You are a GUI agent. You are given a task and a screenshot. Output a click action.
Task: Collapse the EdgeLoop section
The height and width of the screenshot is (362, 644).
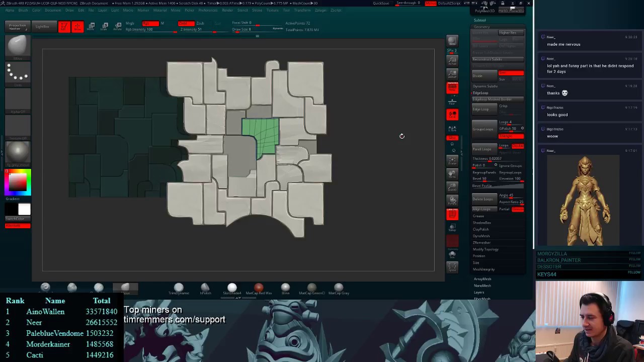[x=480, y=93]
